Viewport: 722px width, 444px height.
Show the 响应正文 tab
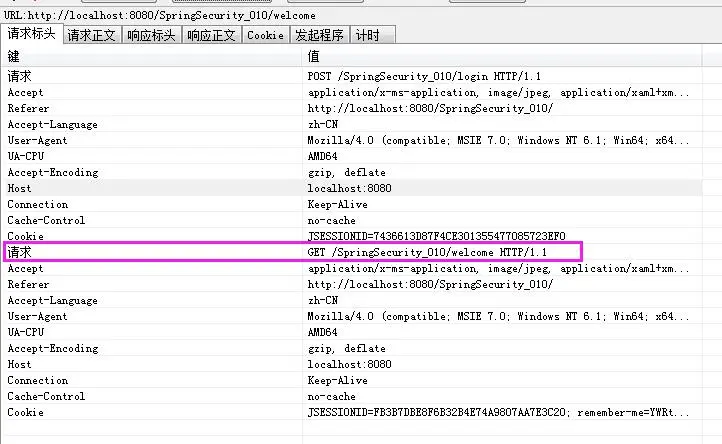click(x=212, y=35)
